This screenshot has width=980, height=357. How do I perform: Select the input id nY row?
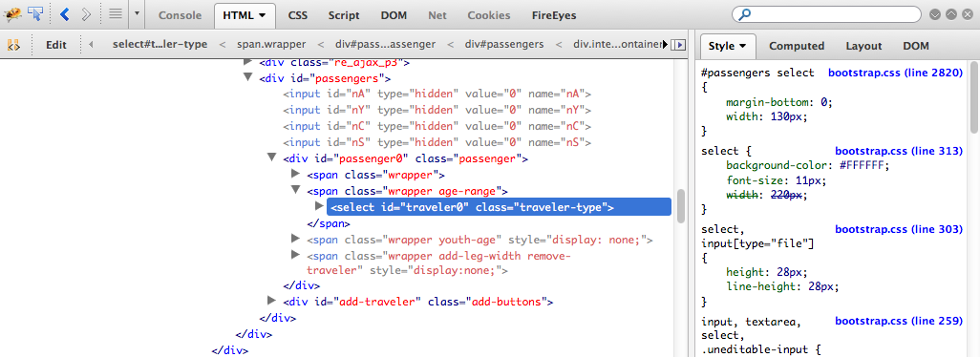click(x=437, y=111)
